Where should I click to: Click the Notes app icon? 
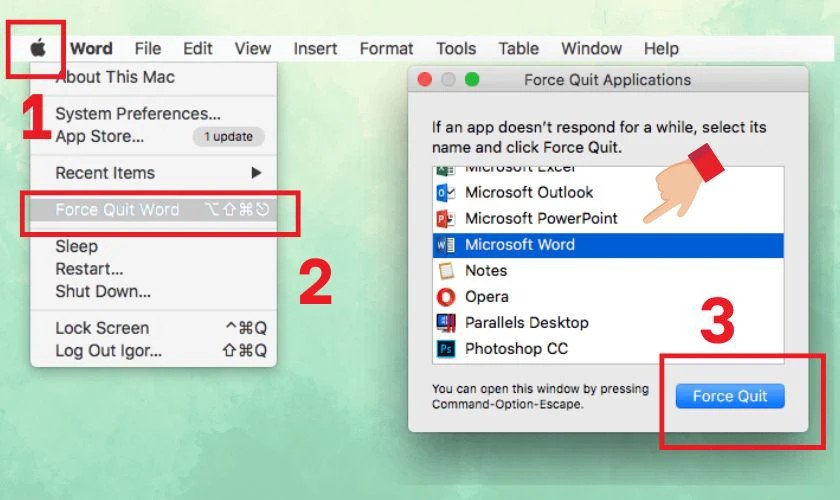pos(446,271)
